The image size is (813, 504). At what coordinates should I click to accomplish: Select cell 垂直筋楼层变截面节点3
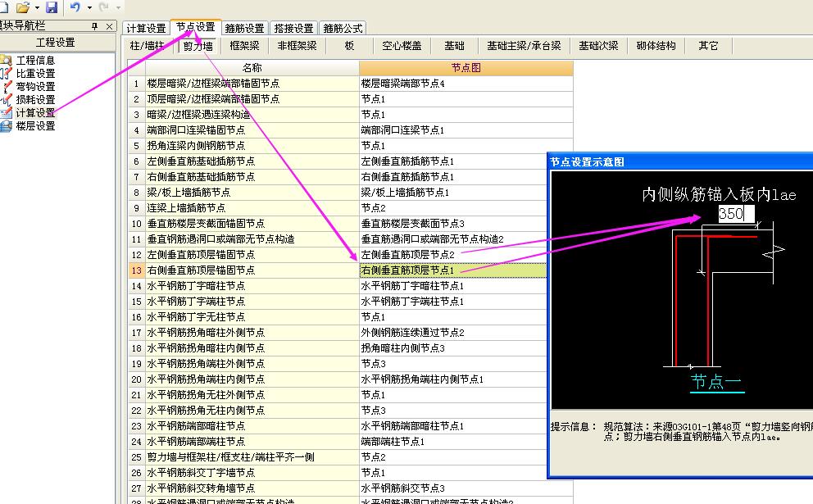[x=453, y=224]
